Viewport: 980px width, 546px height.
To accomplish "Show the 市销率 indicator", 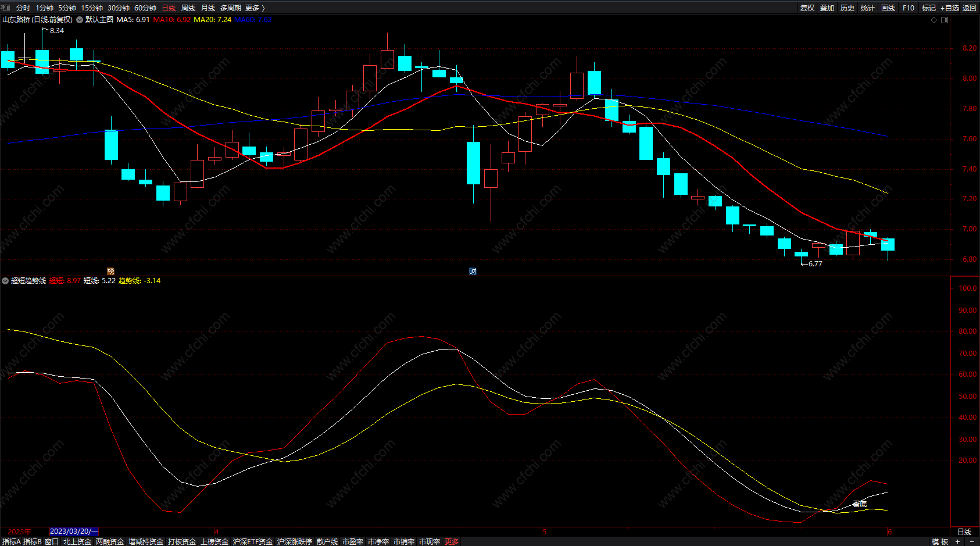I will click(x=404, y=541).
